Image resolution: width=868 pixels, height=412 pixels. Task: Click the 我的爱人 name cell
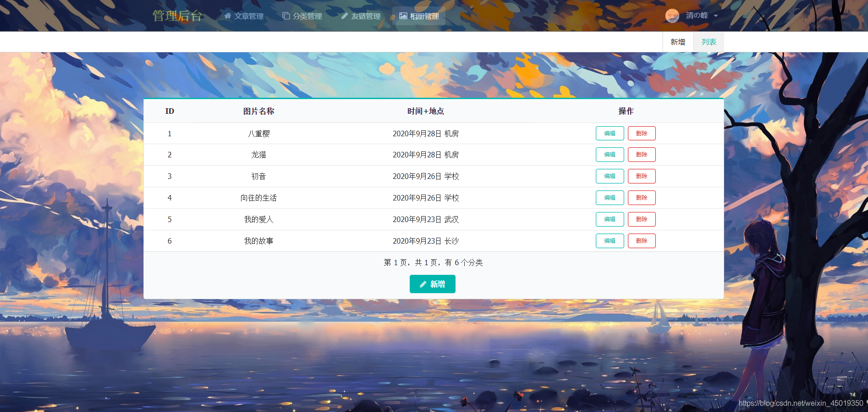pos(258,219)
